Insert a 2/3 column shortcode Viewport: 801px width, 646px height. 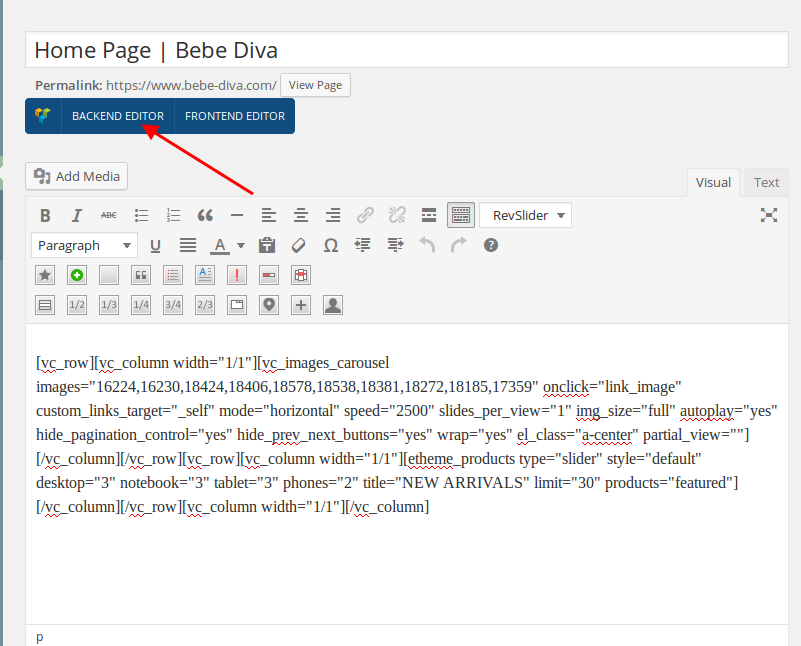coord(205,305)
